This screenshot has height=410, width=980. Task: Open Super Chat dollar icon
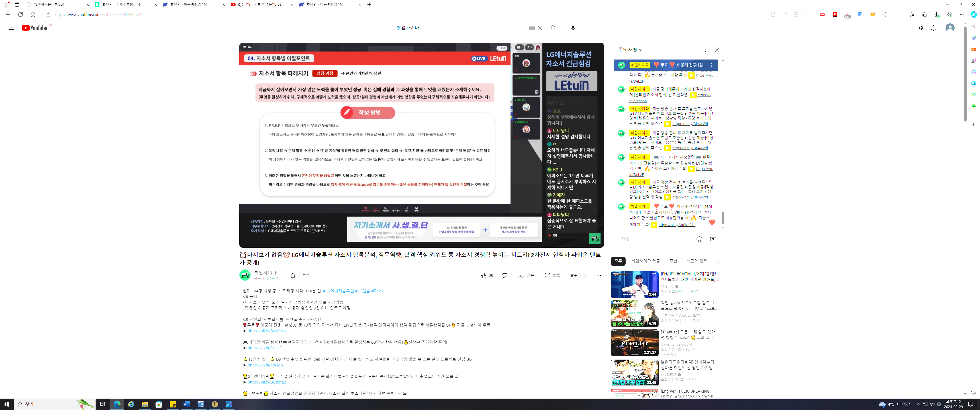pyautogui.click(x=713, y=239)
